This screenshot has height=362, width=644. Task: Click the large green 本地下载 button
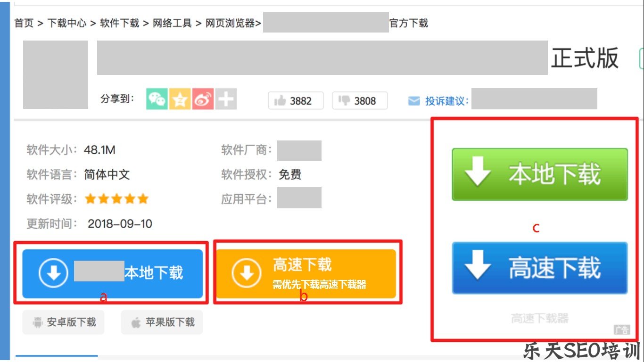click(539, 174)
